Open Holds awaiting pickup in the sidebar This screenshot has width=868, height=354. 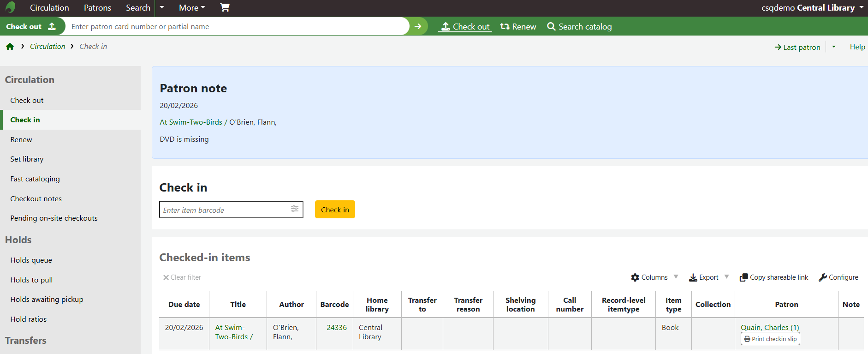coord(70,299)
